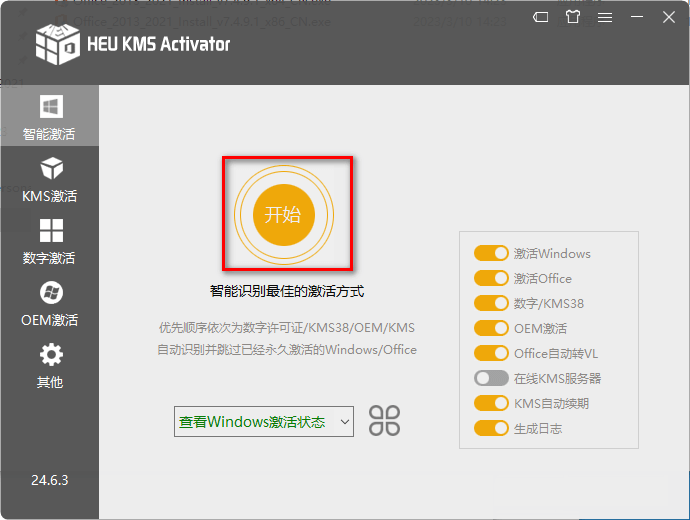Toggle the 激活Windows switch
Viewport: 690px width, 520px height.
click(x=491, y=253)
